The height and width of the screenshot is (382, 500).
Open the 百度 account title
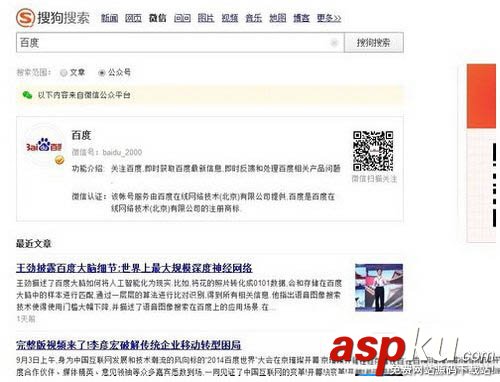[81, 135]
